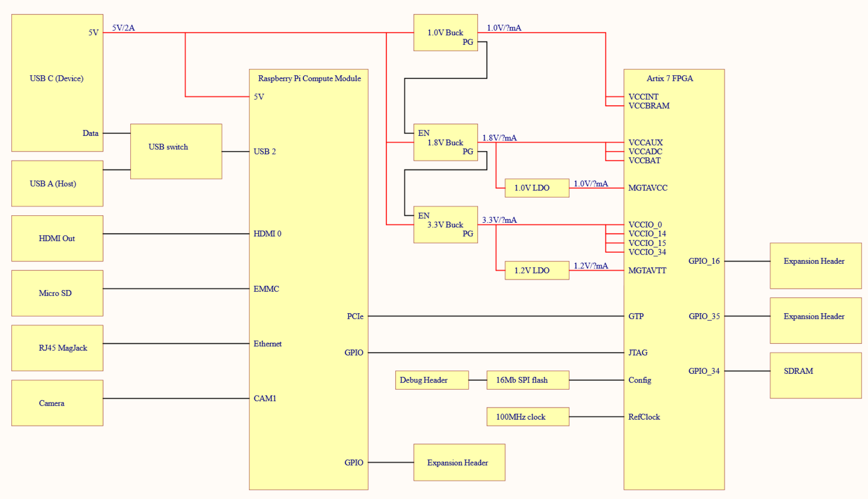Click the VCCADC pin label
This screenshot has height=499, width=868.
(645, 152)
